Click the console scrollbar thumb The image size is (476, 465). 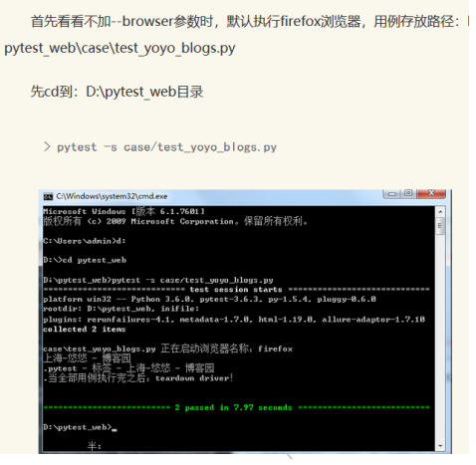coord(440,226)
